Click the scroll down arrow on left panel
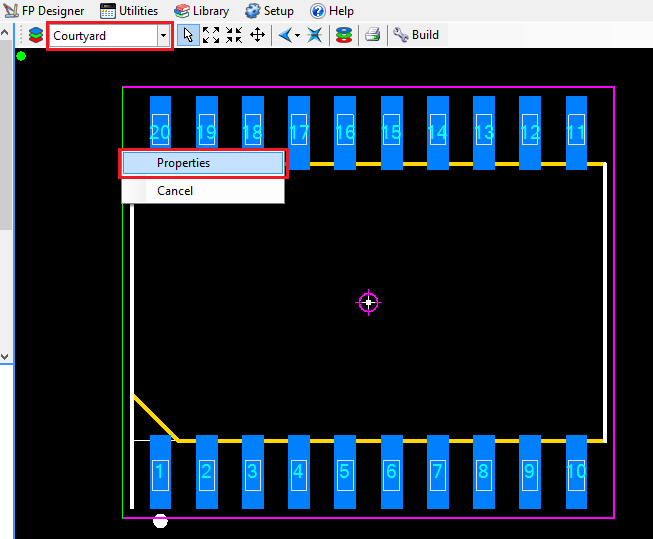 [5, 357]
